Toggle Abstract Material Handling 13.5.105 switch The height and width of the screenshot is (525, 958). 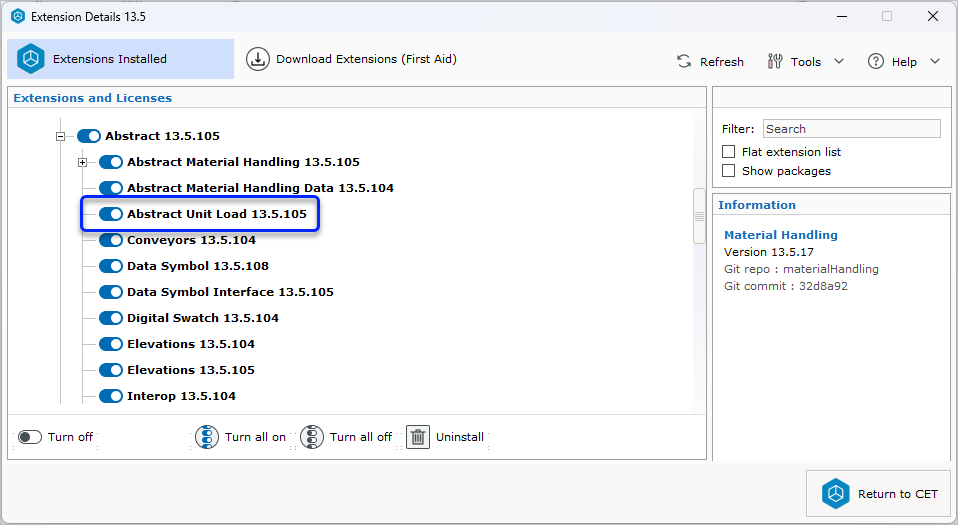(x=111, y=162)
